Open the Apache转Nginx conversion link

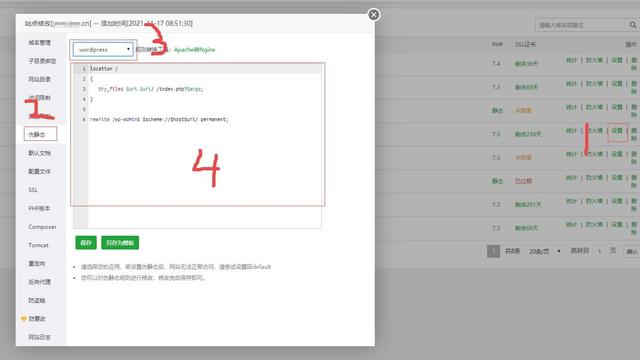point(194,49)
